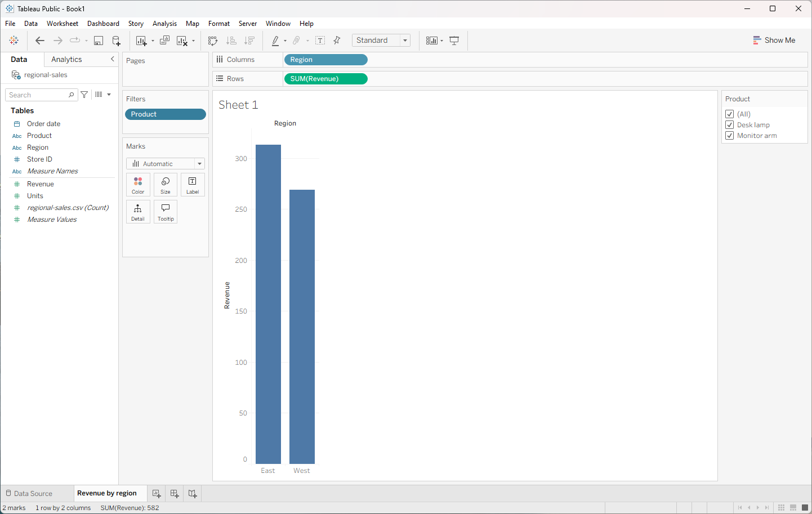Expand the Show/Hide Cards dropdown arrow
This screenshot has width=812, height=514.
point(441,41)
